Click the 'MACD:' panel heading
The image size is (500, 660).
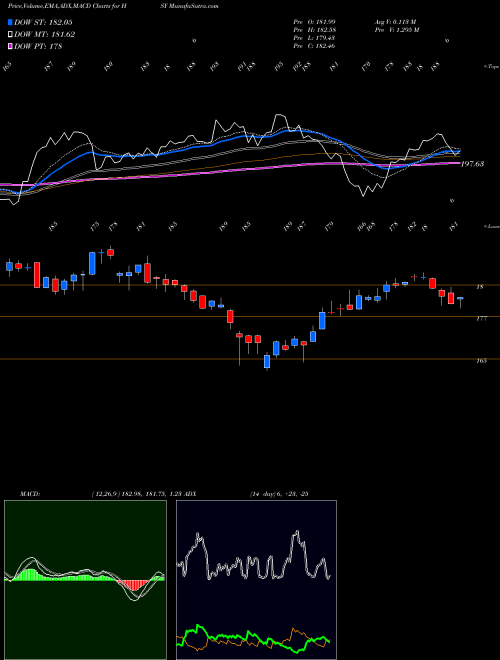(29, 494)
